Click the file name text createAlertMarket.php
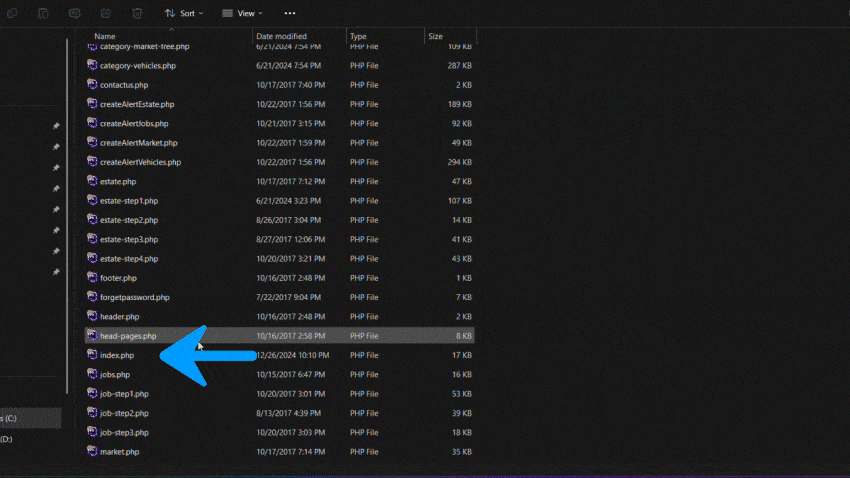The image size is (850, 478). [x=138, y=143]
